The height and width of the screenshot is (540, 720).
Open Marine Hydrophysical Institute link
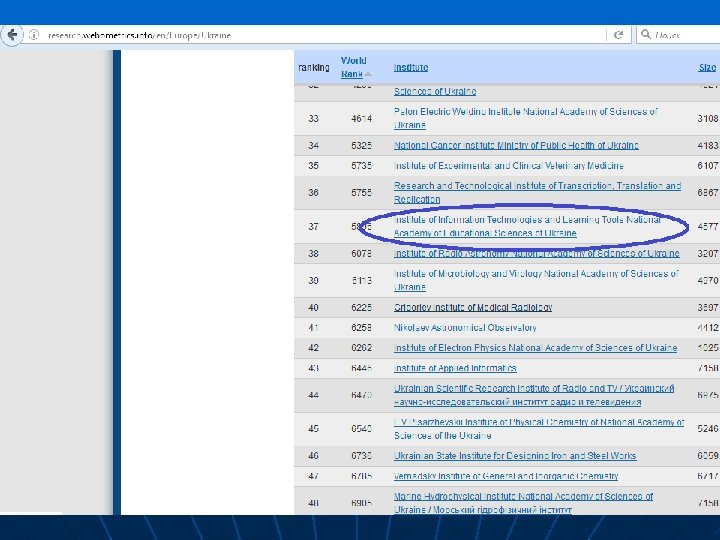[523, 503]
